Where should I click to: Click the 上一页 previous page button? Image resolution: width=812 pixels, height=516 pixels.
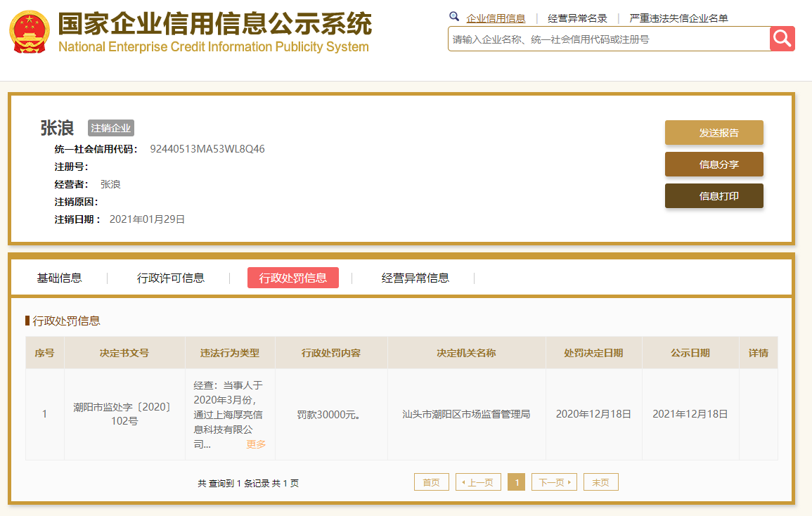pos(478,482)
